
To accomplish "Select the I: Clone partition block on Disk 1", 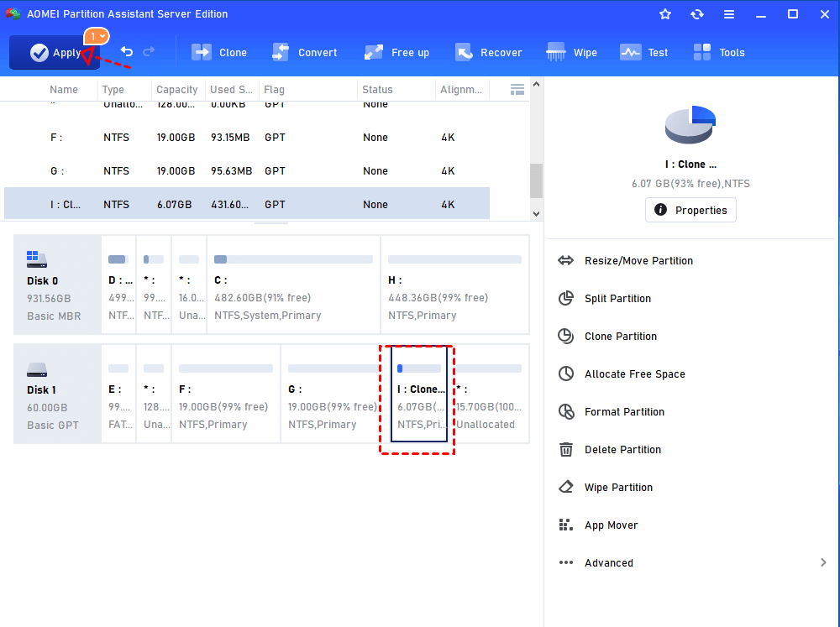I will point(419,394).
